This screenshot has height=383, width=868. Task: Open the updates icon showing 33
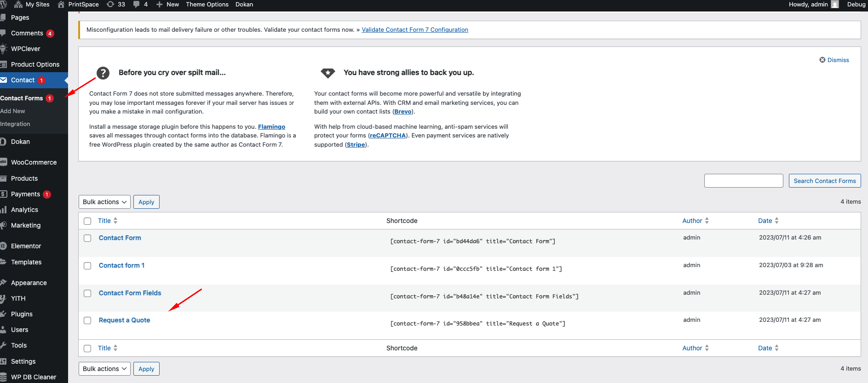pyautogui.click(x=110, y=4)
